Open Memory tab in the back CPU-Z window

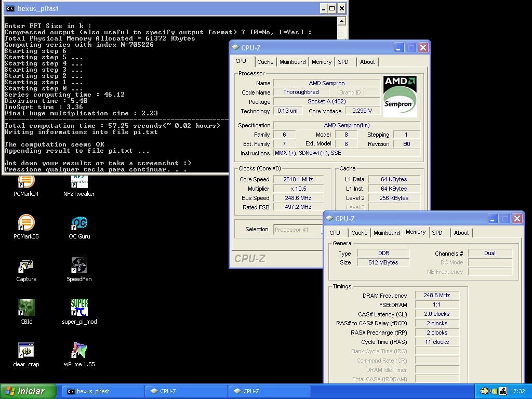coord(321,62)
